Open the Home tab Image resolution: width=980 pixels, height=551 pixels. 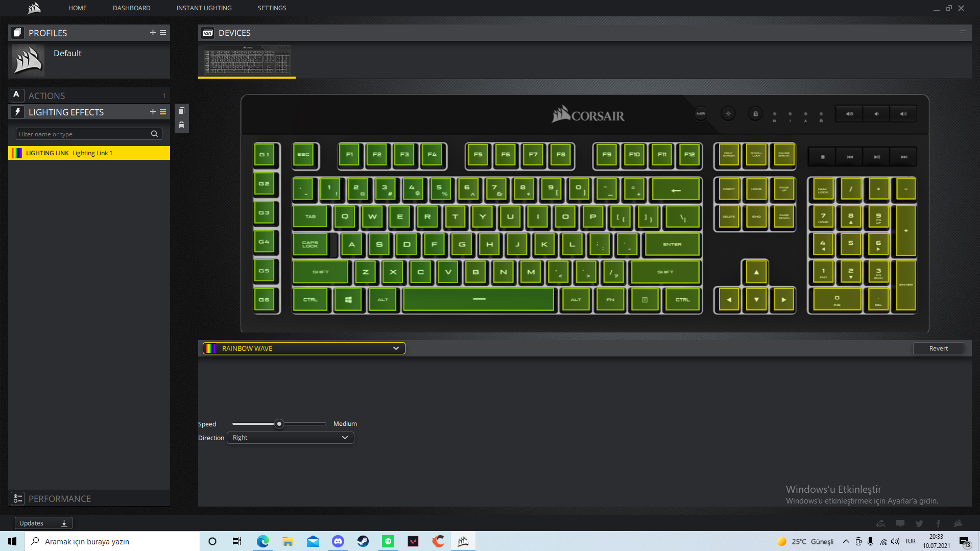pos(78,8)
